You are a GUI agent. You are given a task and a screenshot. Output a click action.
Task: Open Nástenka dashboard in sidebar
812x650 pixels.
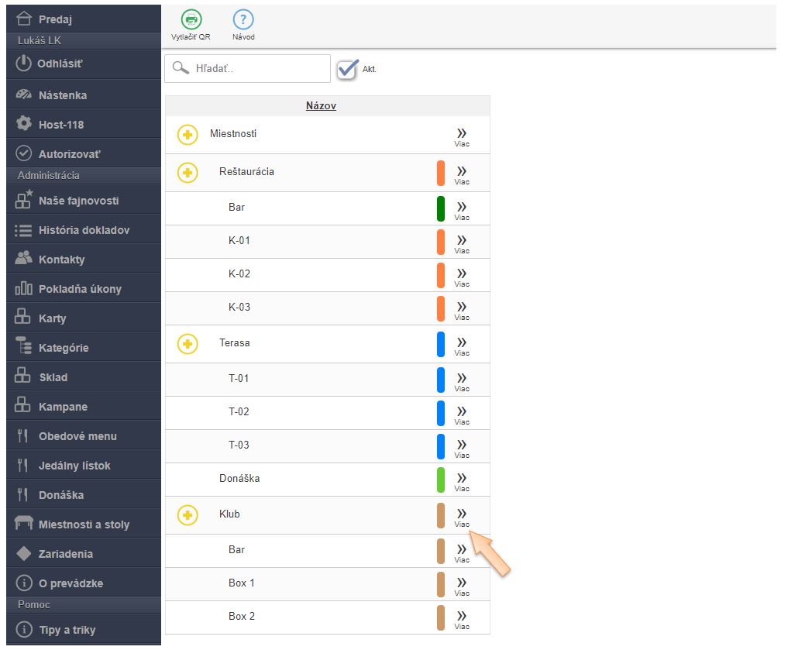pyautogui.click(x=62, y=95)
